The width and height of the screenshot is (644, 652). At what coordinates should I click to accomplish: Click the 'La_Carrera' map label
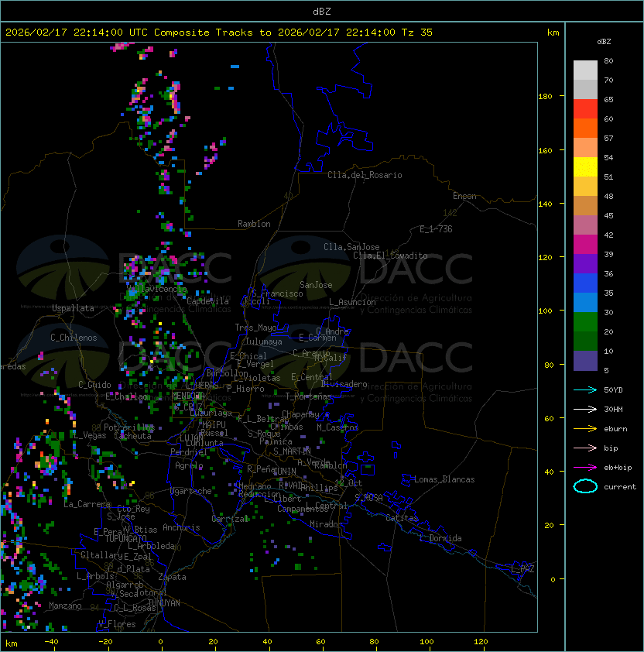[87, 504]
